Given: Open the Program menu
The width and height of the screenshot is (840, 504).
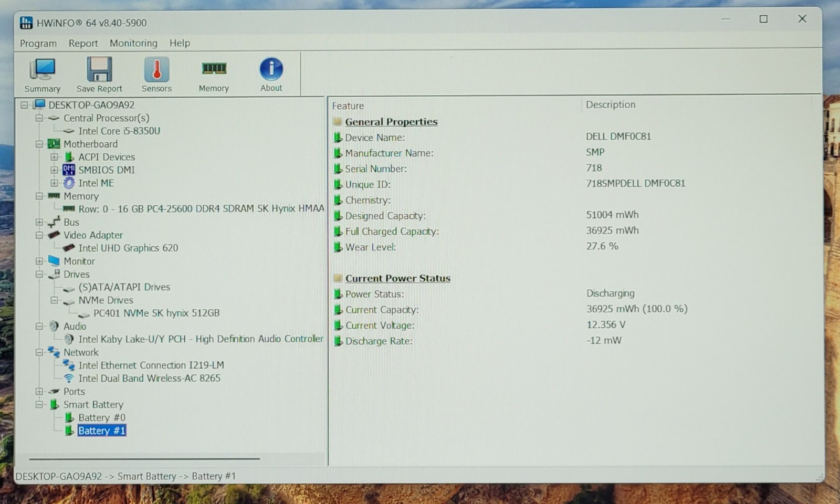Looking at the screenshot, I should pos(38,43).
